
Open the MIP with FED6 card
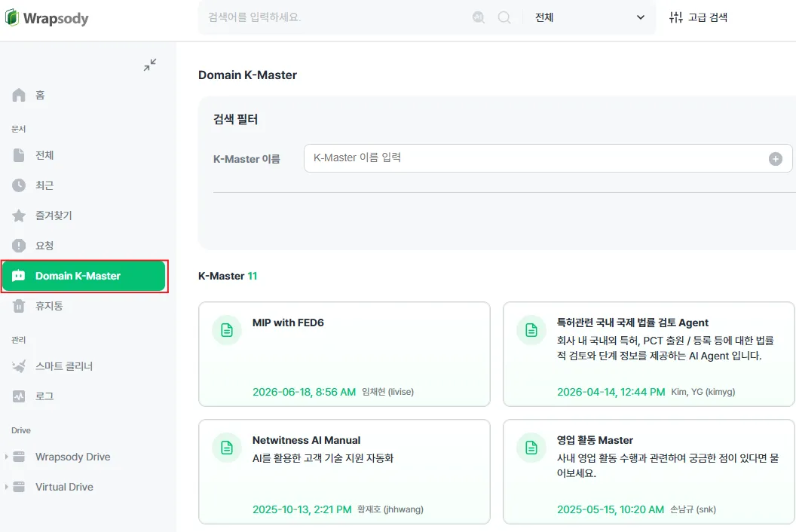[x=344, y=354]
